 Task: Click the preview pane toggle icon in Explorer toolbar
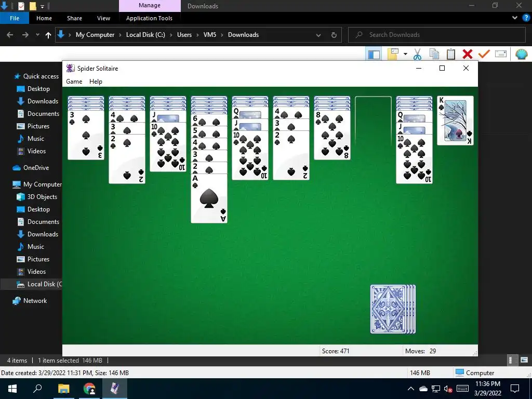pos(374,54)
